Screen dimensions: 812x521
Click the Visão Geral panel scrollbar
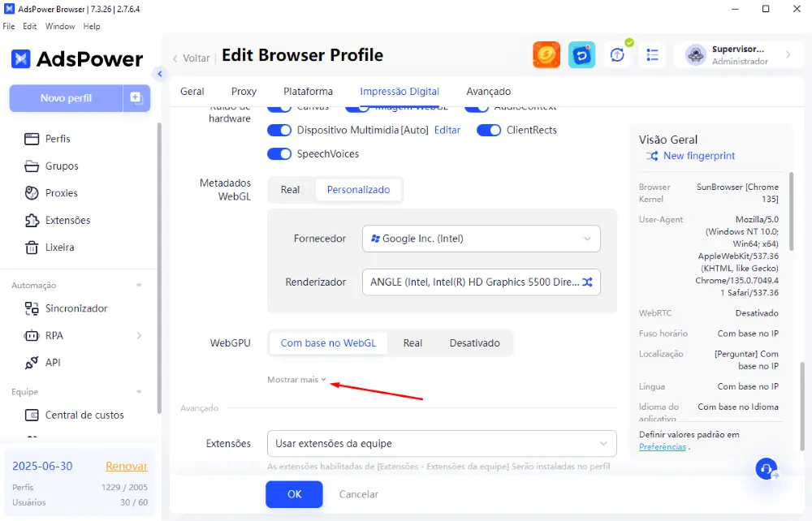point(791,212)
